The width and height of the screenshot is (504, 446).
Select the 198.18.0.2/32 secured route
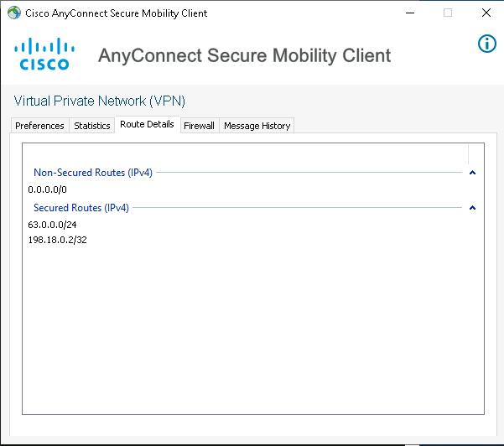click(x=57, y=240)
